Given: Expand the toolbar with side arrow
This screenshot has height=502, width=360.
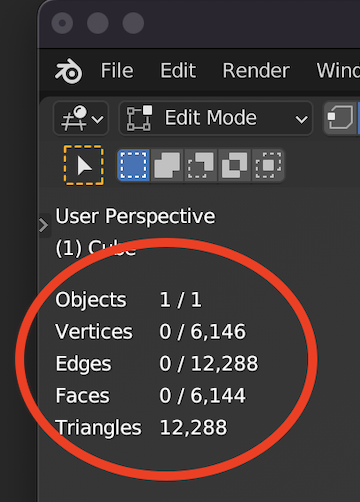Looking at the screenshot, I should point(44,226).
